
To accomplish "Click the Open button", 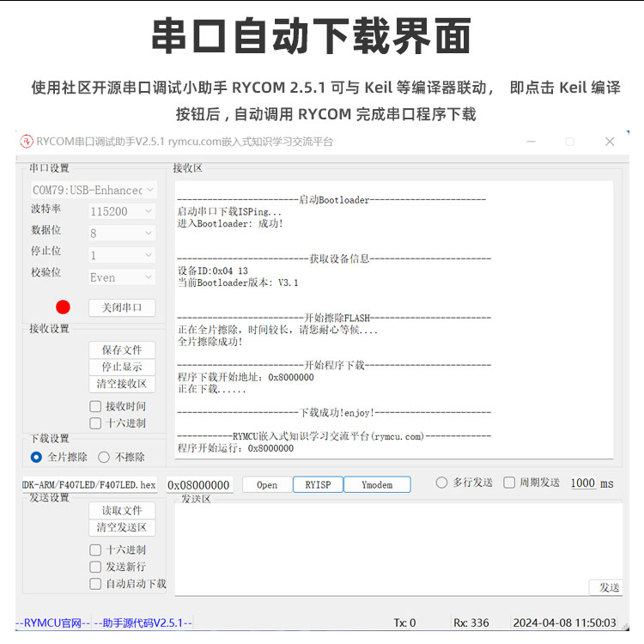I will click(x=267, y=485).
